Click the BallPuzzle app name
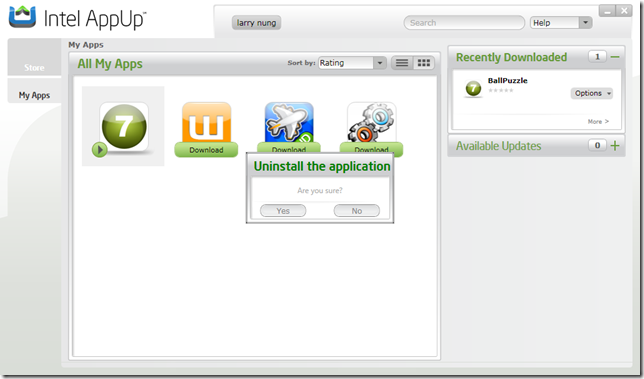The height and width of the screenshot is (379, 644). [x=508, y=80]
